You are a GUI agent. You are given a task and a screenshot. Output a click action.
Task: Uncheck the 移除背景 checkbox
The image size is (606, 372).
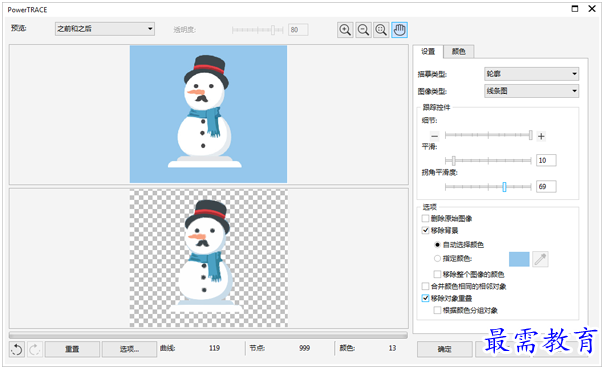click(x=426, y=231)
